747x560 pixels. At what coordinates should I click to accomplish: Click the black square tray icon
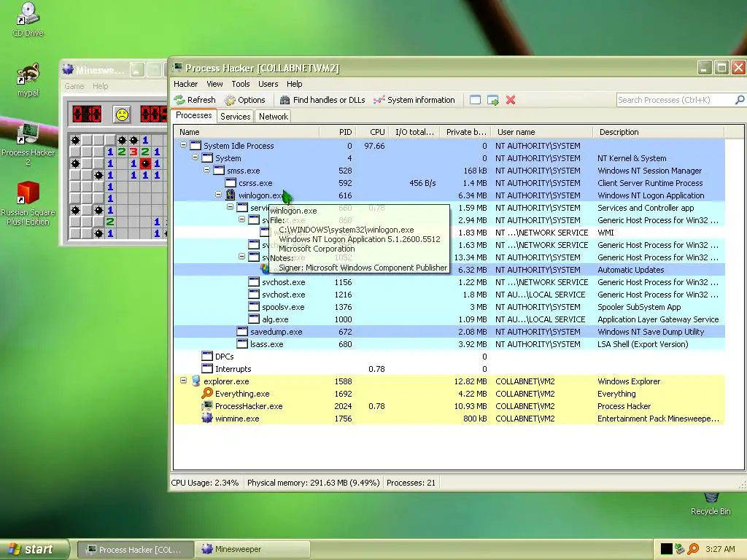[667, 549]
